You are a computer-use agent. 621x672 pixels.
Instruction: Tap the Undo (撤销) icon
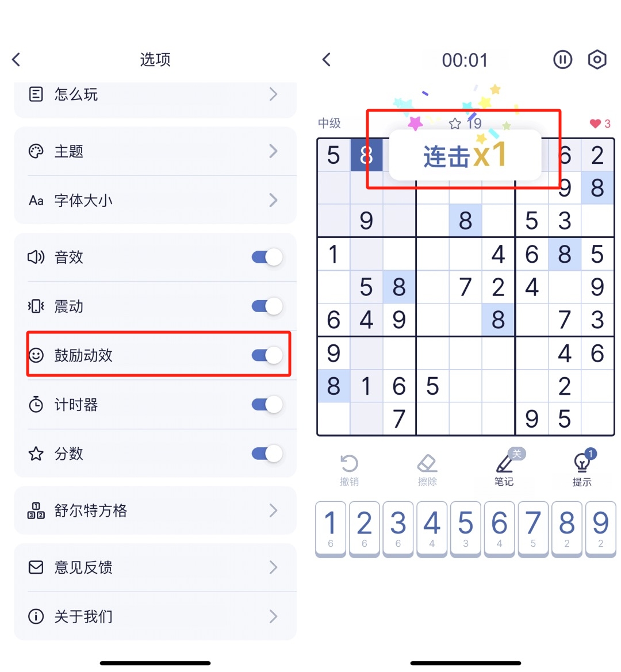coord(350,463)
